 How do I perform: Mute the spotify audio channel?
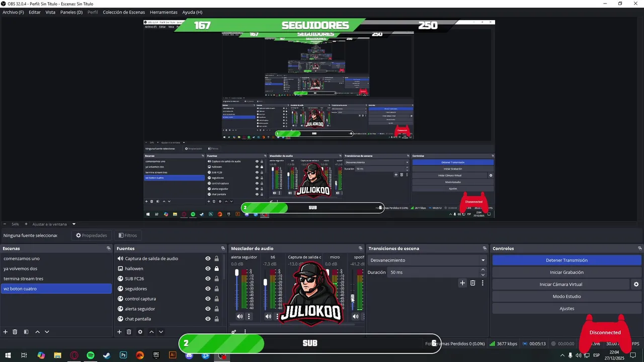(x=355, y=316)
